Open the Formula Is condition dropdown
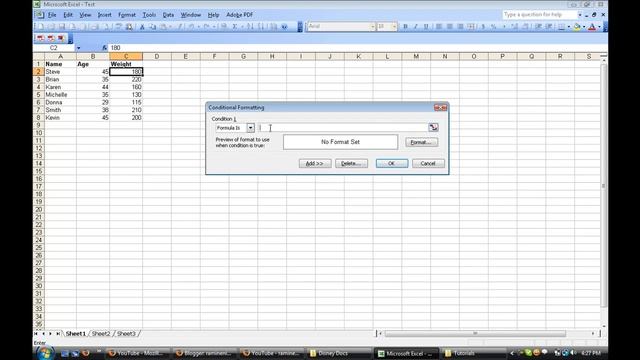The width and height of the screenshot is (640, 360). click(250, 128)
